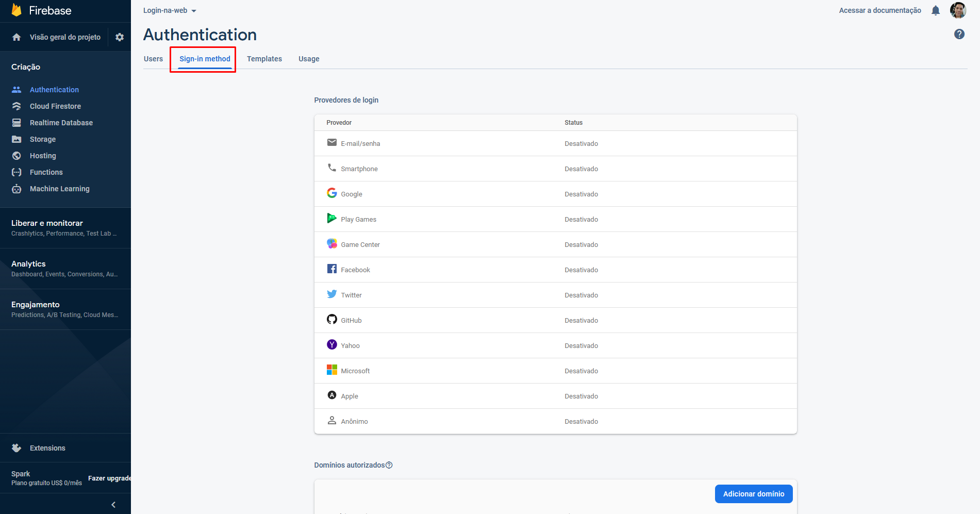The height and width of the screenshot is (514, 980).
Task: Click the E-mail/senha envelope icon
Action: coord(332,142)
